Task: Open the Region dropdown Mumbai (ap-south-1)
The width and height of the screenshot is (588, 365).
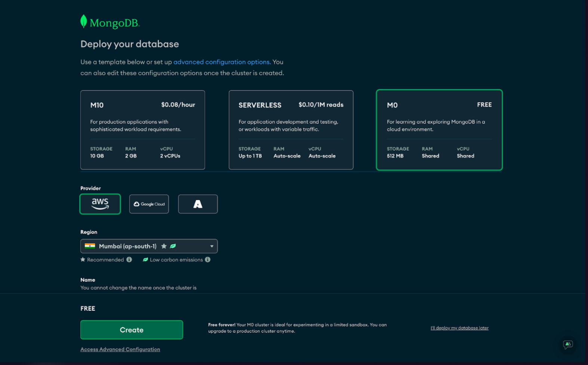Action: coord(149,246)
